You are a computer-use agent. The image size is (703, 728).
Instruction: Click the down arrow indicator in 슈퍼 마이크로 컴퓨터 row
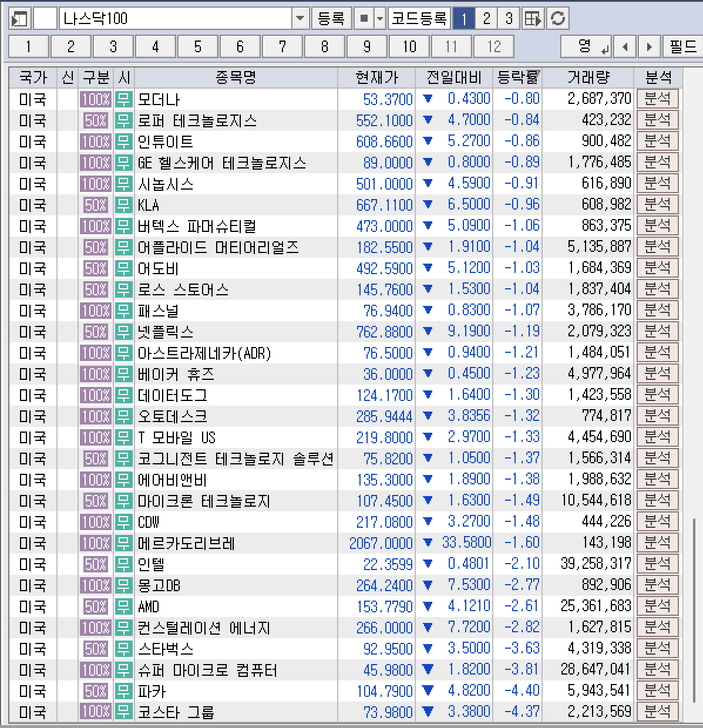(x=428, y=669)
